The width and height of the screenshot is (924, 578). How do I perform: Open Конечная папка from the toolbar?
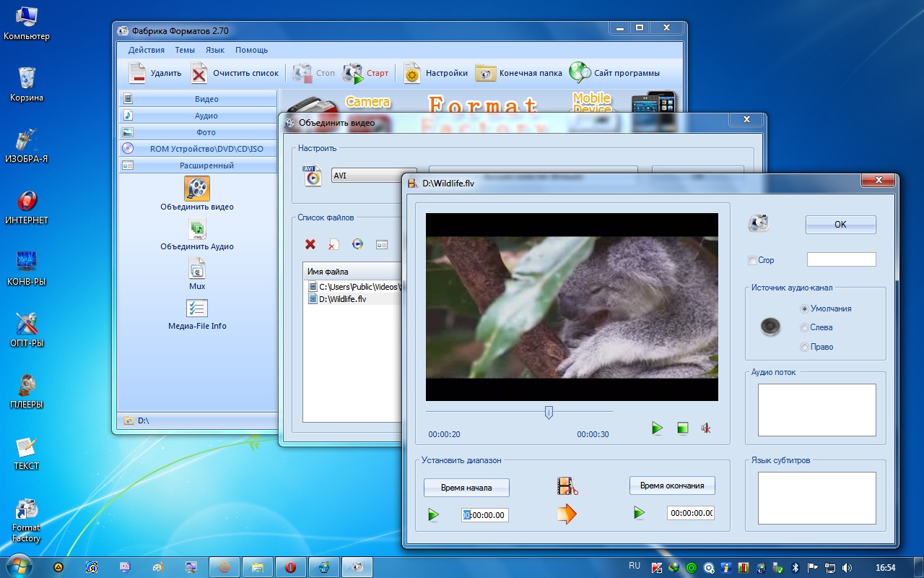tap(518, 73)
